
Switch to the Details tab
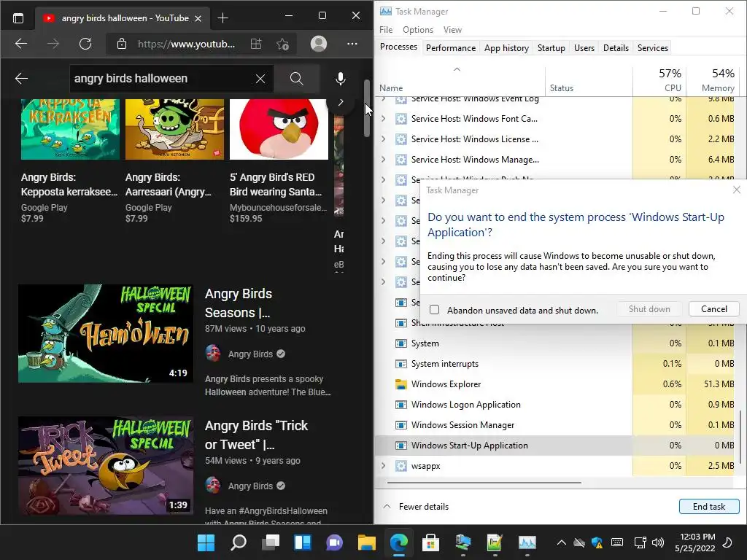pyautogui.click(x=616, y=48)
